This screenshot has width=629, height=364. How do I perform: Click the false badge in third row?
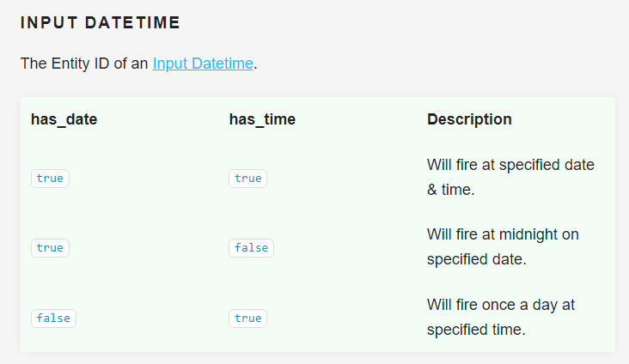[53, 318]
